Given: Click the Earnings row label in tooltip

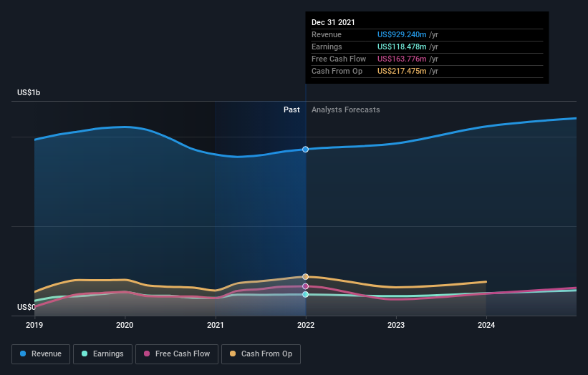Looking at the screenshot, I should click(327, 47).
